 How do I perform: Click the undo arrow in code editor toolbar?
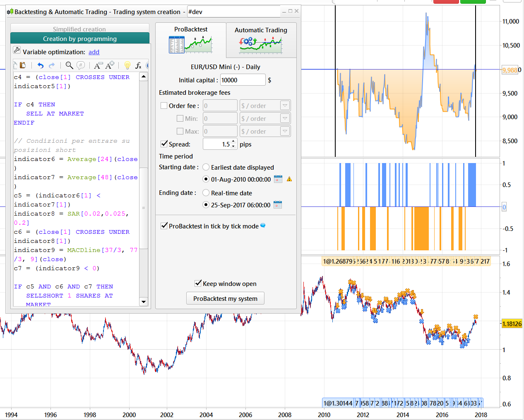tap(40, 65)
